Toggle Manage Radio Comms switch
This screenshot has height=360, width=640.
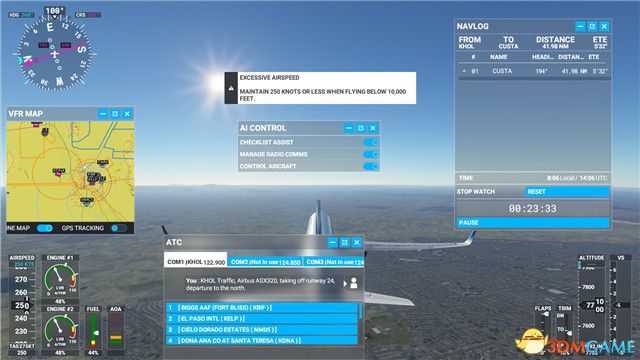[x=371, y=154]
